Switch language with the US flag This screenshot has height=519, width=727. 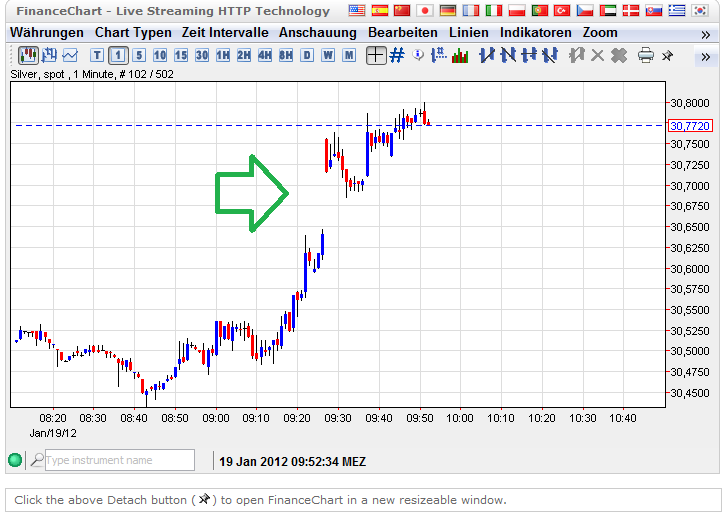(357, 10)
